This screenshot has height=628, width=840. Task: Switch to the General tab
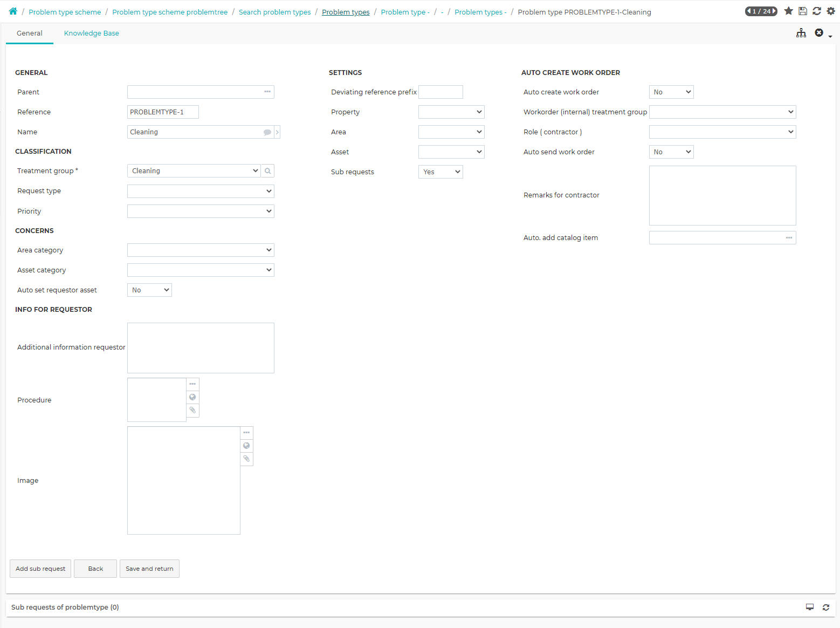(30, 33)
